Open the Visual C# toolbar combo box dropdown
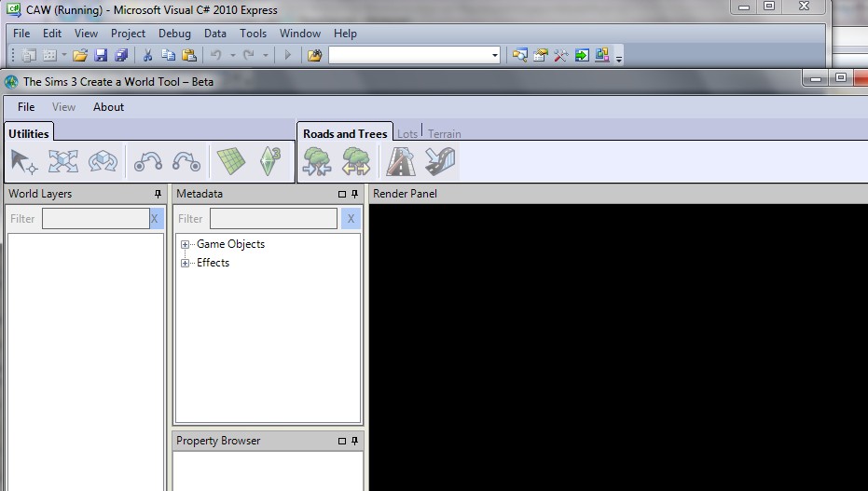Screen dimensions: 868x491 click(495, 56)
